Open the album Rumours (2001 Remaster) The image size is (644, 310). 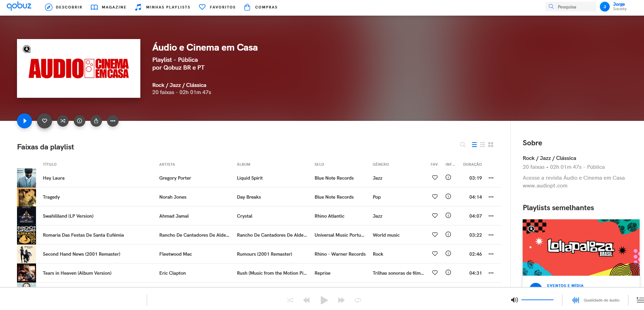pyautogui.click(x=264, y=254)
